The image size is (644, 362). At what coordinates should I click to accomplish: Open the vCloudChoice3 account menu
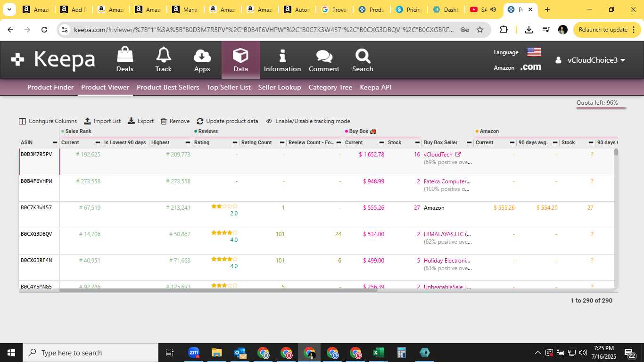590,60
